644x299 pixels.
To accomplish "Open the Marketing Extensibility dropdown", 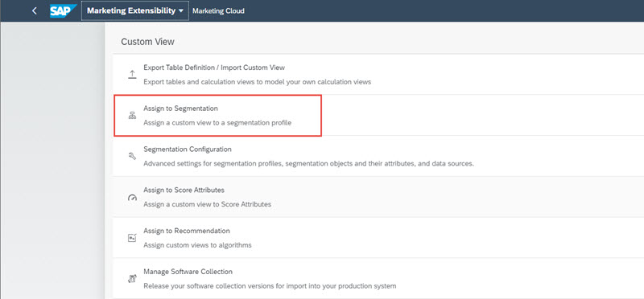I will (x=135, y=10).
